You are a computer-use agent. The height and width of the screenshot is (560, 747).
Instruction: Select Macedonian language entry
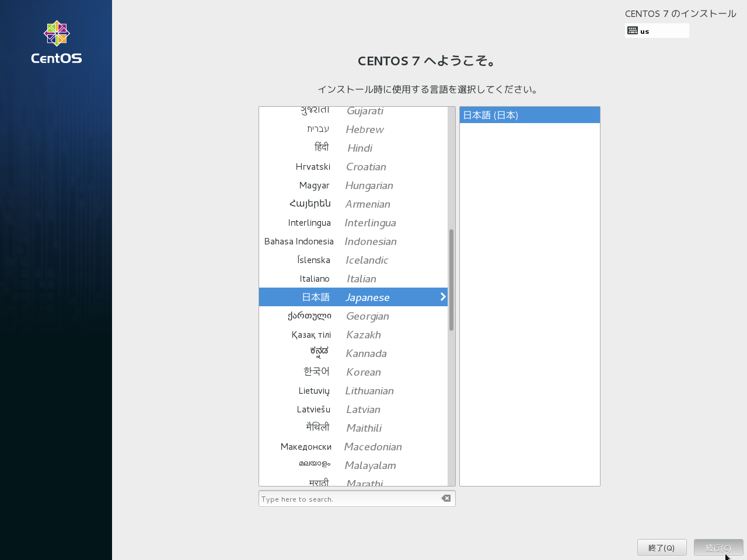353,447
